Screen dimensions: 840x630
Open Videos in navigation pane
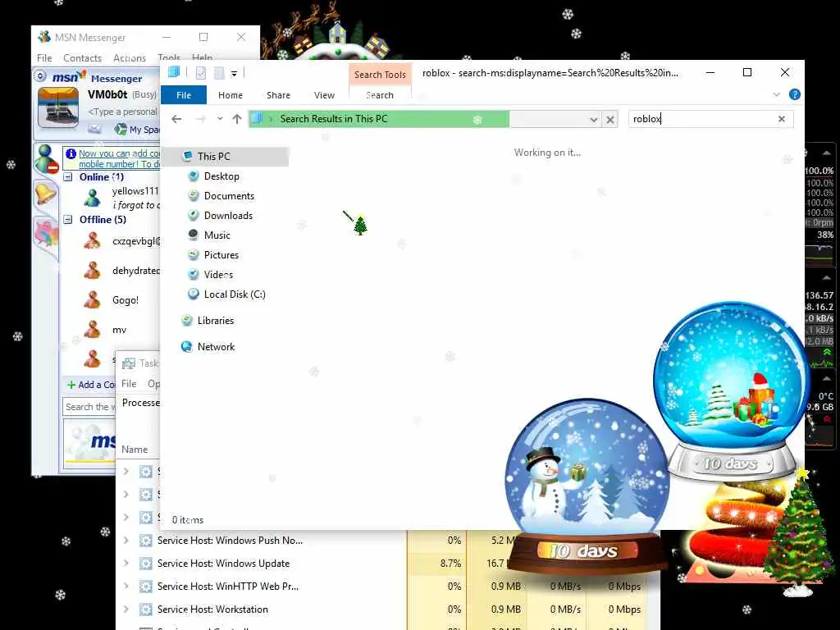[x=218, y=275]
